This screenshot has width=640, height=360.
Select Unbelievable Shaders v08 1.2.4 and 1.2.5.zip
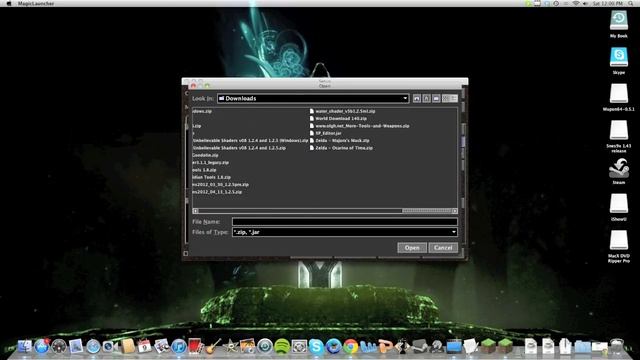[239, 148]
